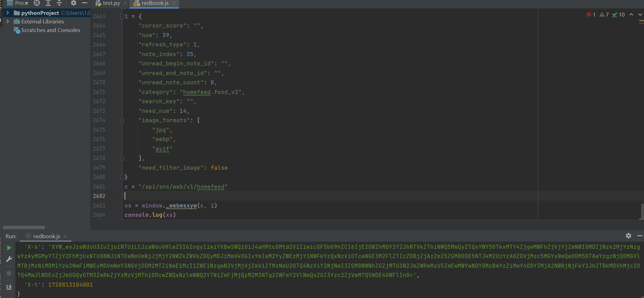Click the Project panel horizontal scrollbar
This screenshot has height=298, width=644.
[x=24, y=227]
